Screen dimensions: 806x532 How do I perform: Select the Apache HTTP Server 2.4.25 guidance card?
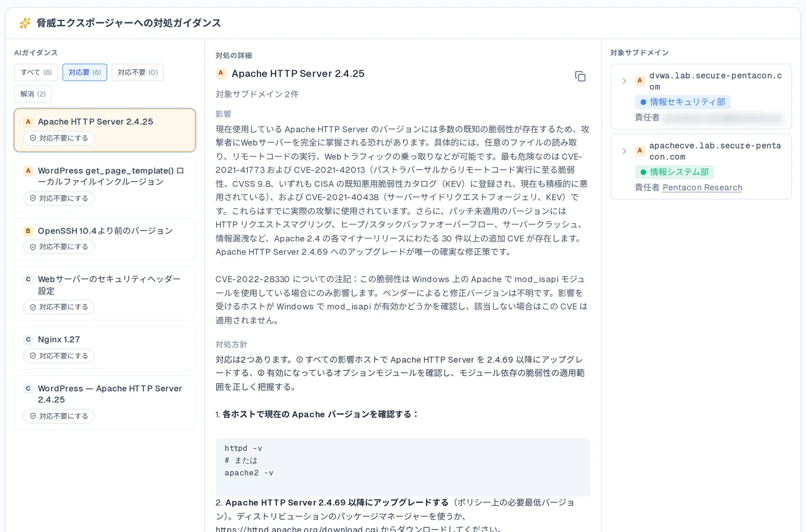pyautogui.click(x=105, y=130)
